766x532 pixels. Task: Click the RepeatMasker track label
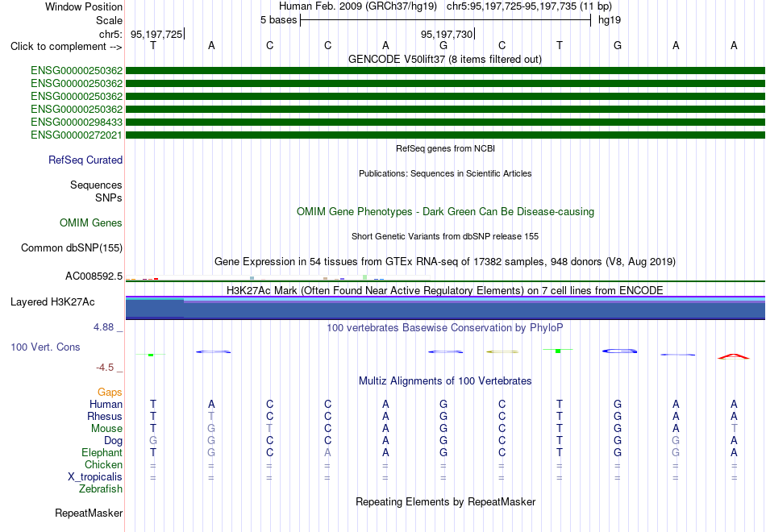(89, 513)
